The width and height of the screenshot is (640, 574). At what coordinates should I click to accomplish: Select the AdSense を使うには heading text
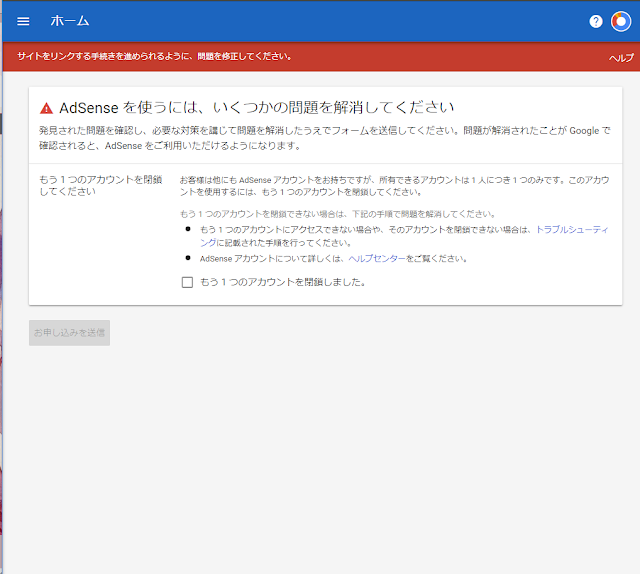pos(257,108)
